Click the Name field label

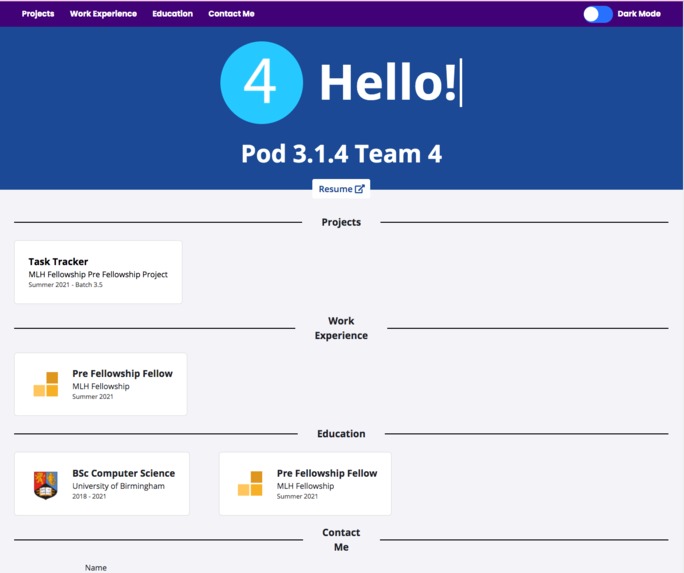tap(96, 567)
